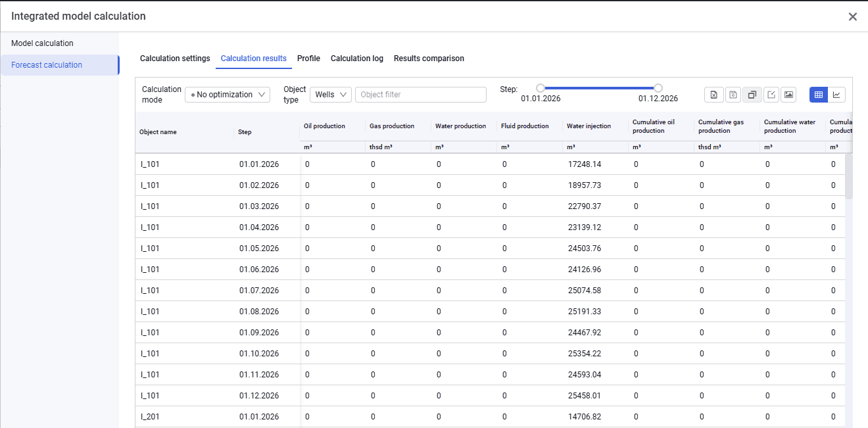The width and height of the screenshot is (868, 428).
Task: Click the Water production column header
Action: pyautogui.click(x=461, y=126)
